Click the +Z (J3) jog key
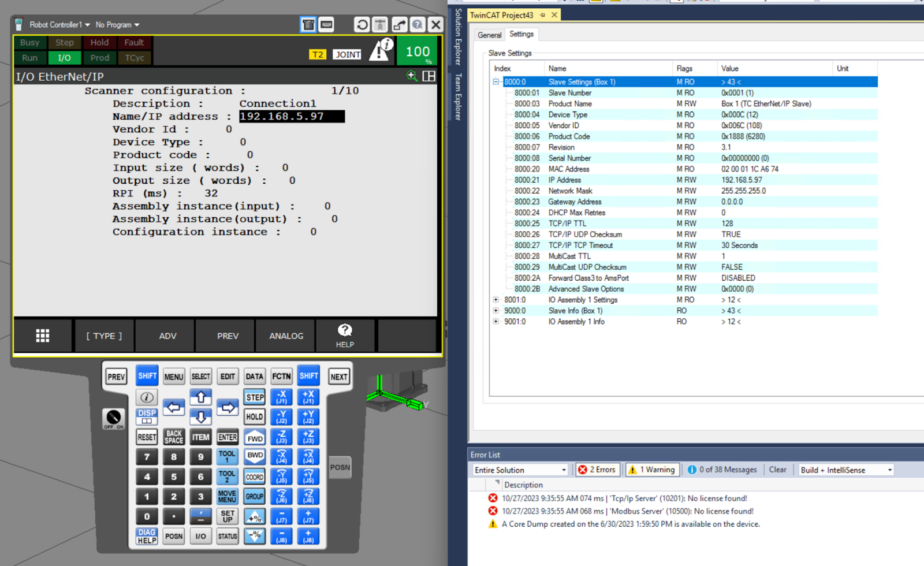This screenshot has height=566, width=924. pos(308,437)
